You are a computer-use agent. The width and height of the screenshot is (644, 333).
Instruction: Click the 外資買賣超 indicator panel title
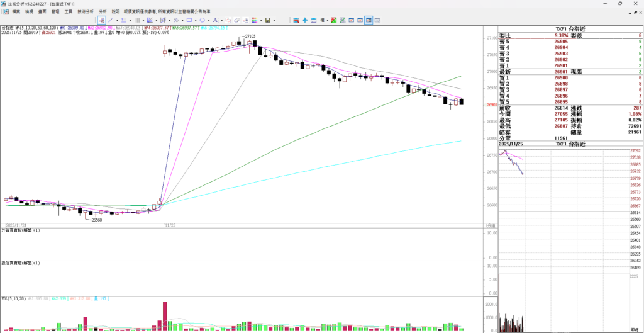tap(21, 231)
